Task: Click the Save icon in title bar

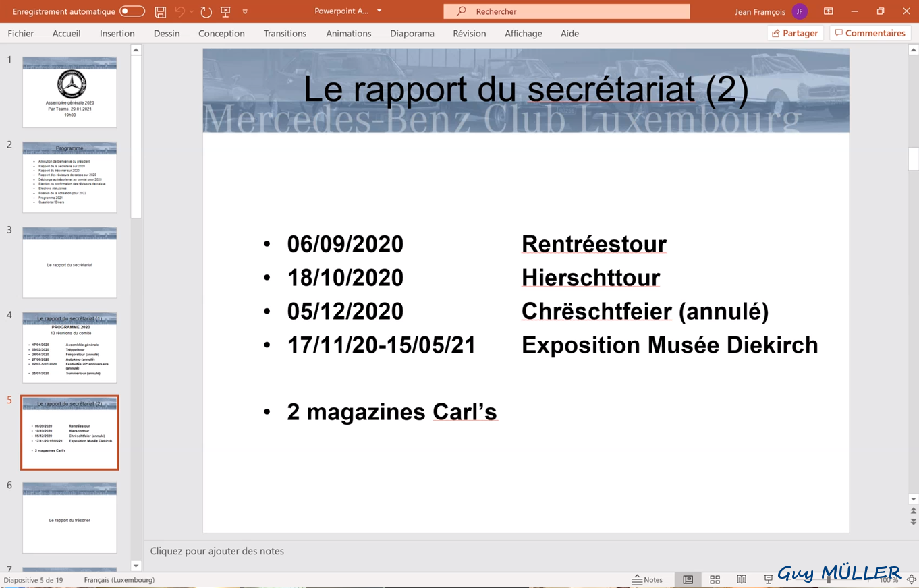Action: pyautogui.click(x=160, y=11)
